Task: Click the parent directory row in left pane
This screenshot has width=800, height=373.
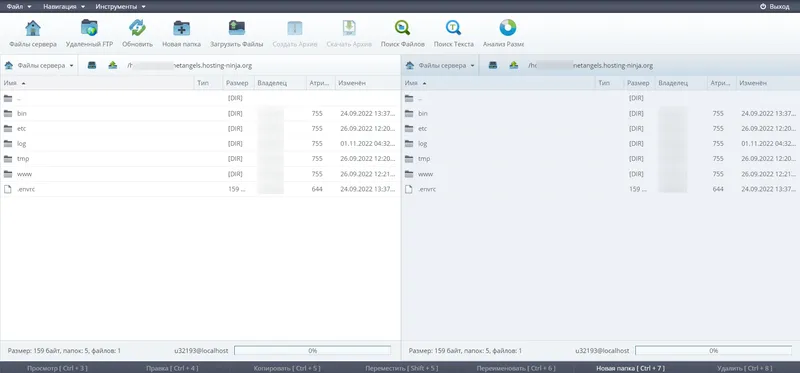Action: point(200,98)
